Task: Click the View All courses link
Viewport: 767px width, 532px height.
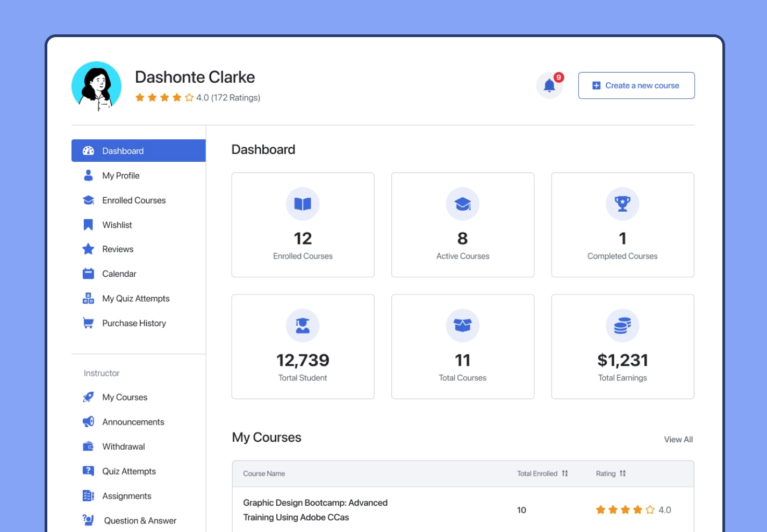Action: [678, 440]
